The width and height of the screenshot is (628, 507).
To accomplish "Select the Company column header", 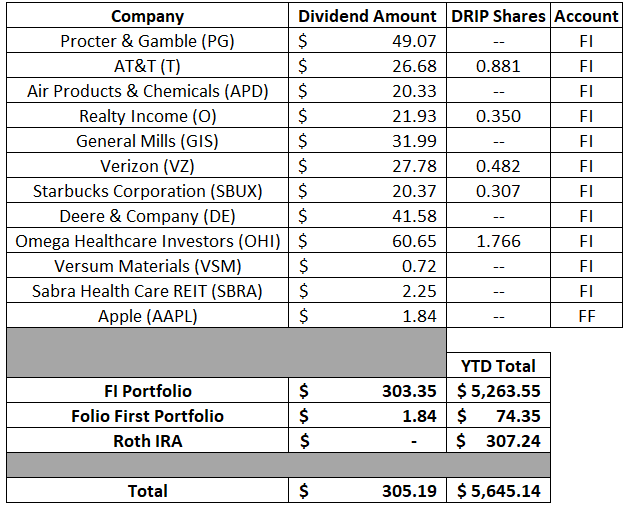I will point(147,16).
